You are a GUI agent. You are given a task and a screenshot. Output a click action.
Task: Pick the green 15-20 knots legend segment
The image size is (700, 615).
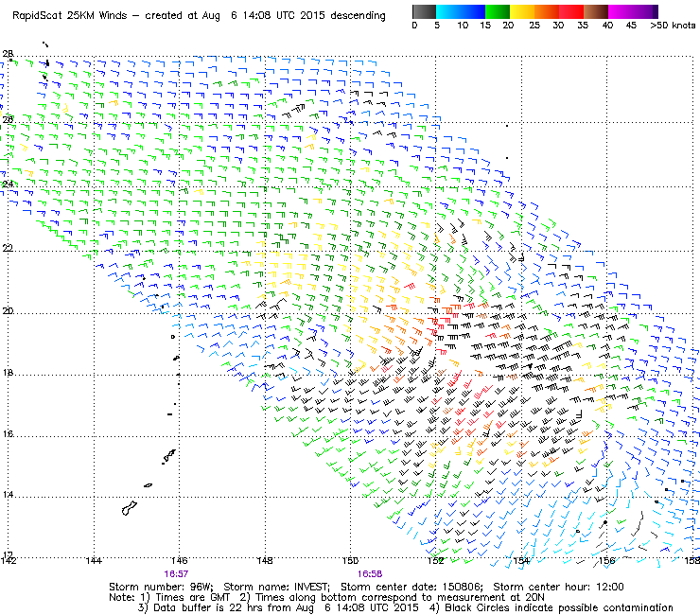[498, 11]
